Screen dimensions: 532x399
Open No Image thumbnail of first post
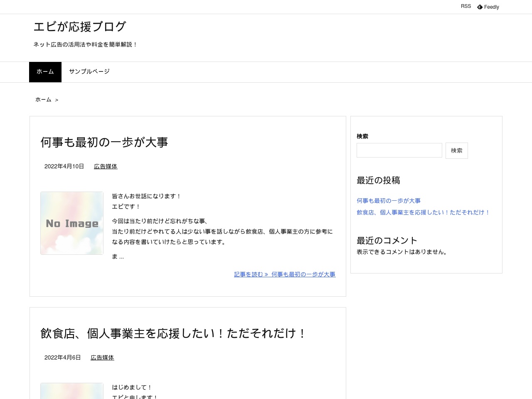coord(72,223)
